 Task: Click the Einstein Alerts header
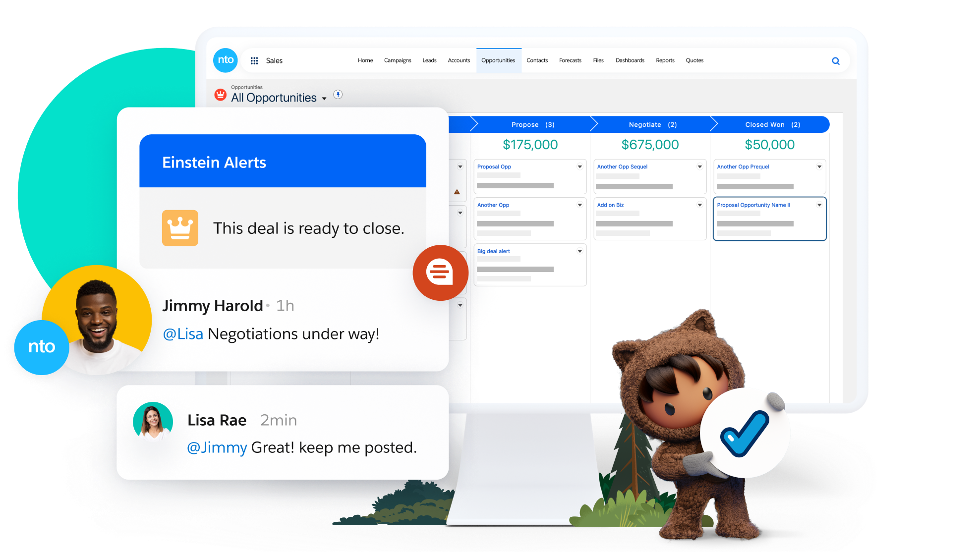click(283, 161)
